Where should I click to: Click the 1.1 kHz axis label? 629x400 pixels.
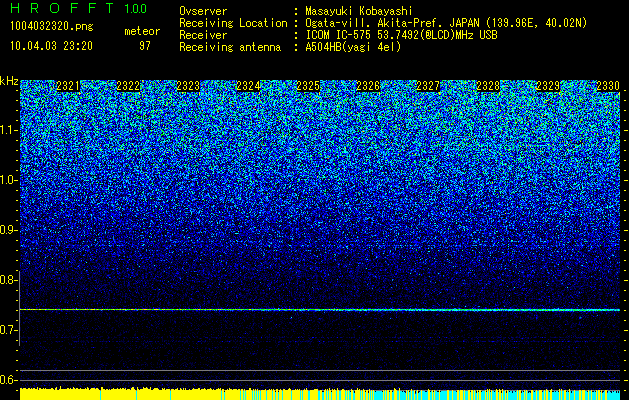click(x=8, y=130)
